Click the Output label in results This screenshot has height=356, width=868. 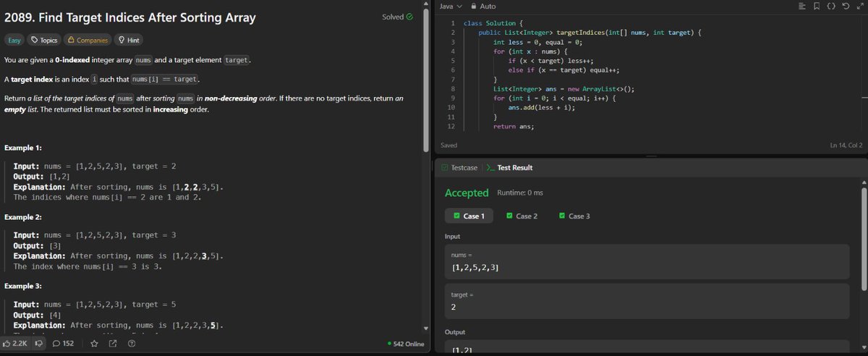coord(455,331)
